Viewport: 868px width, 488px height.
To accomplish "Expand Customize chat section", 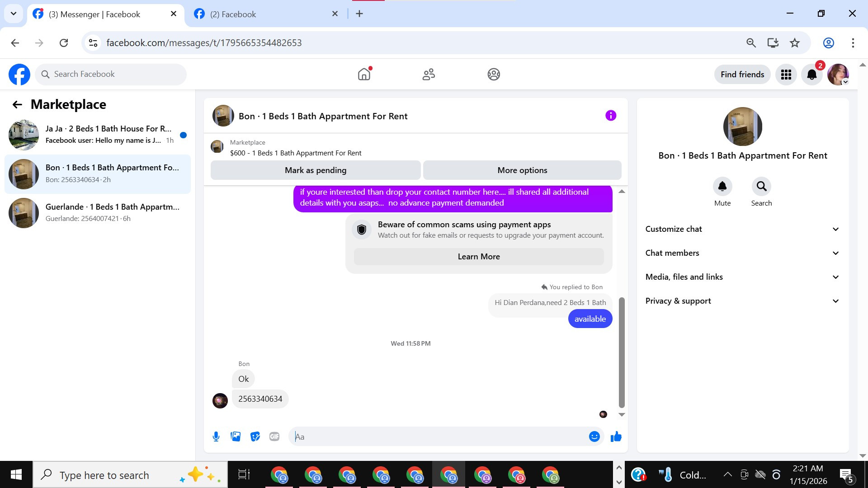I will (x=742, y=229).
